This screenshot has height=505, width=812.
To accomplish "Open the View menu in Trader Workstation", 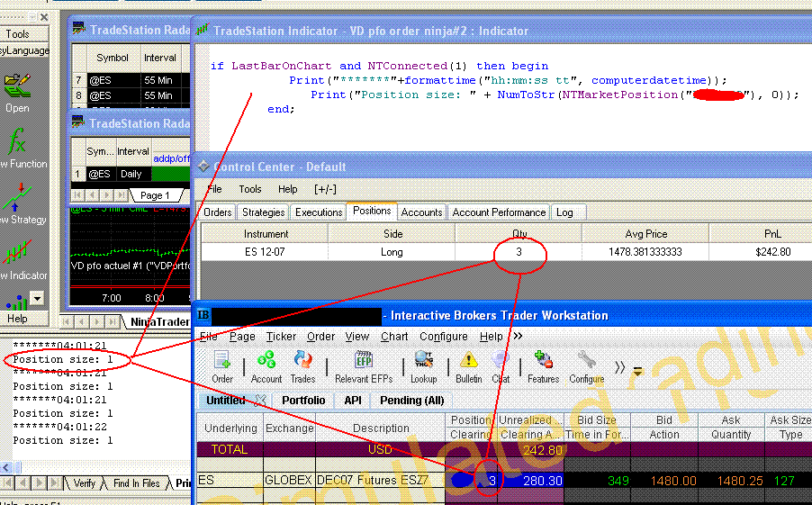I will coord(356,337).
